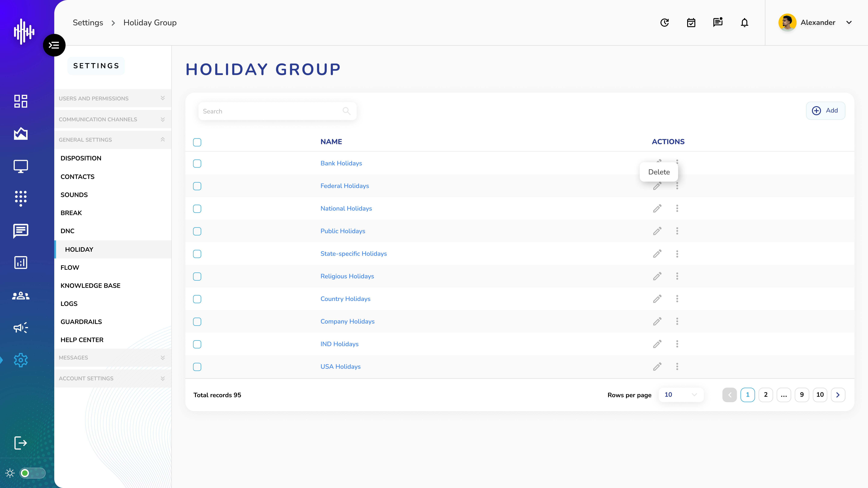Check the select-all checkbox in table header
The height and width of the screenshot is (488, 868).
click(x=197, y=142)
